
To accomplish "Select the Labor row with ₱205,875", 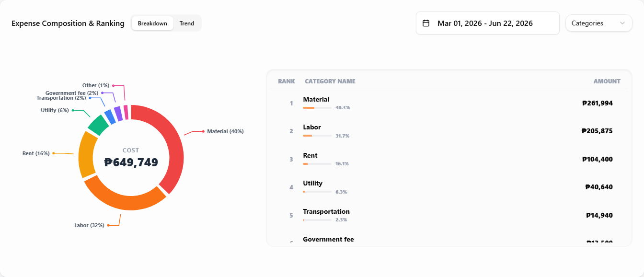I will [449, 131].
